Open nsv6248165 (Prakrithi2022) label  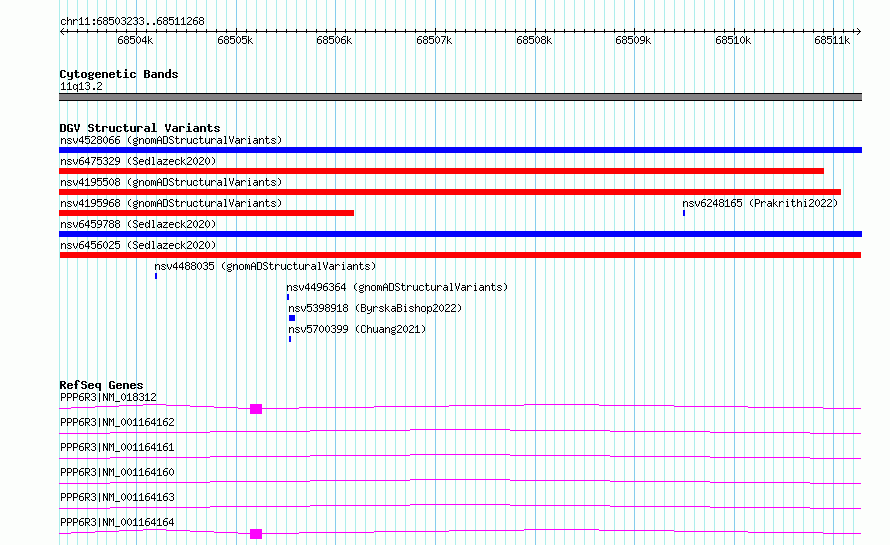[760, 203]
